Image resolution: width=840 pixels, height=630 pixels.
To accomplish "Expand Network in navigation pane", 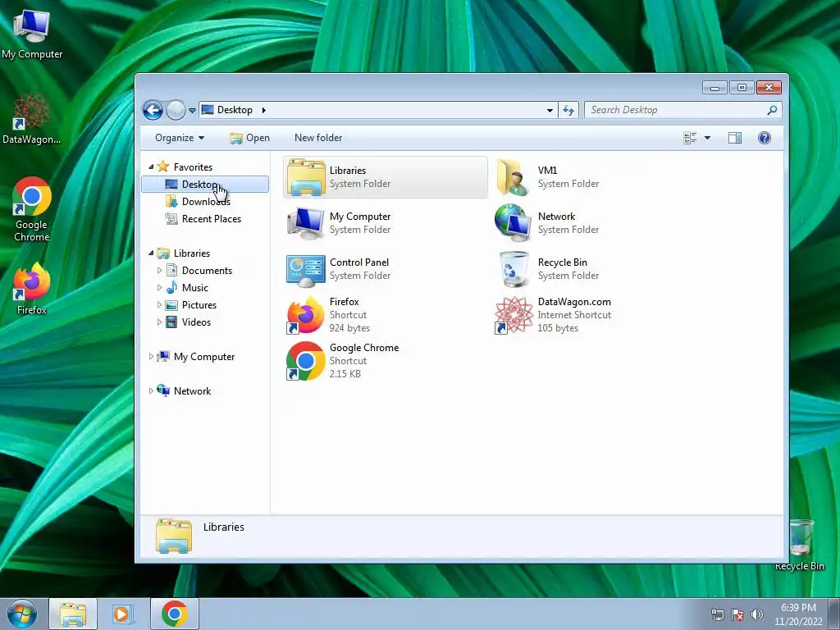I will click(x=151, y=391).
